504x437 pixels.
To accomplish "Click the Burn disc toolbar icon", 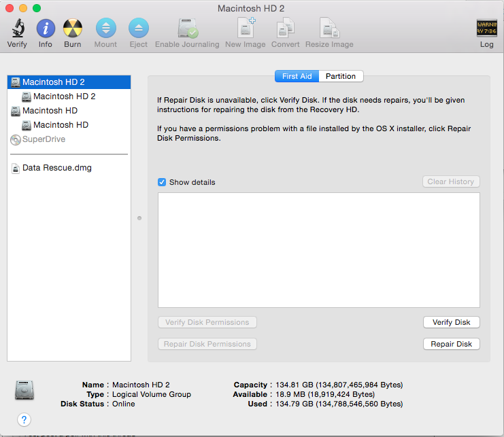I will point(73,29).
